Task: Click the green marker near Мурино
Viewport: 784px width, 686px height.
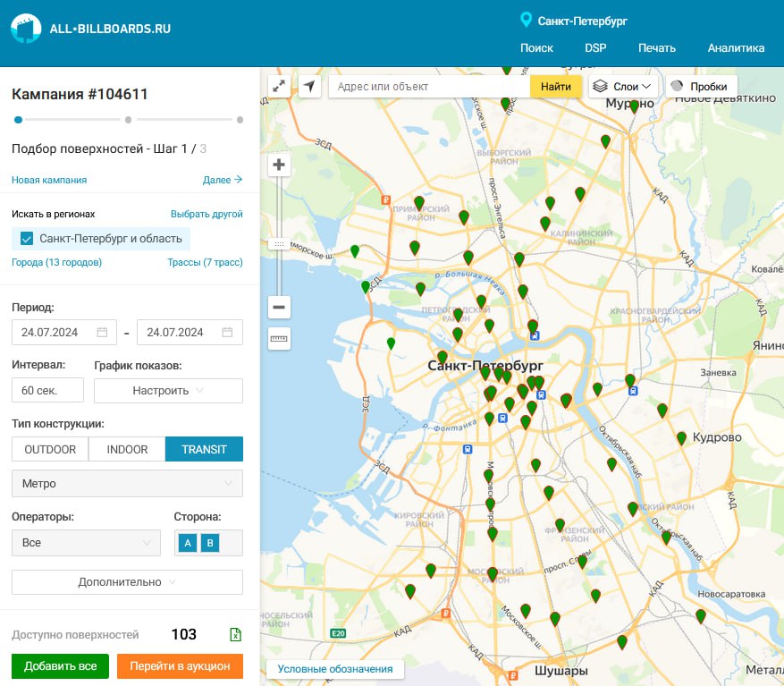Action: 634,106
